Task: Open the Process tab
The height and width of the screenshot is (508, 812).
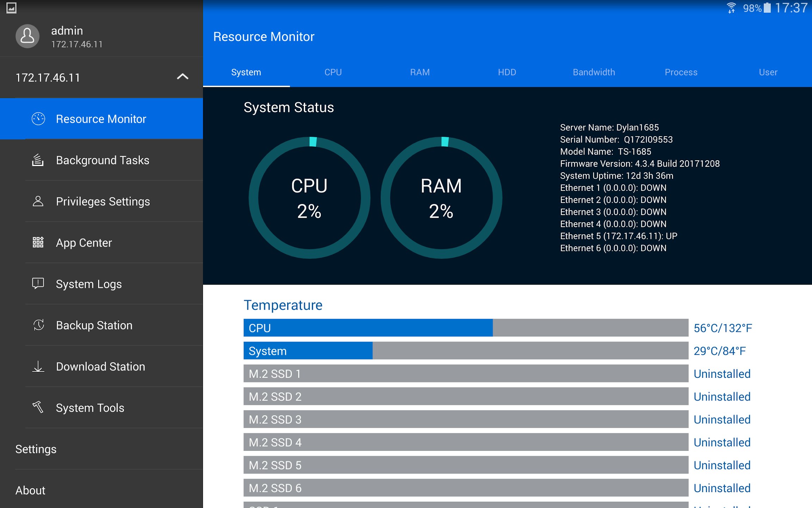Action: click(x=681, y=72)
